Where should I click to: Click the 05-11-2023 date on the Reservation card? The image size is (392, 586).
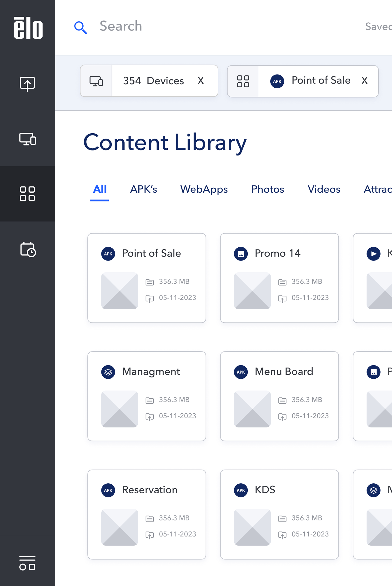pyautogui.click(x=177, y=534)
